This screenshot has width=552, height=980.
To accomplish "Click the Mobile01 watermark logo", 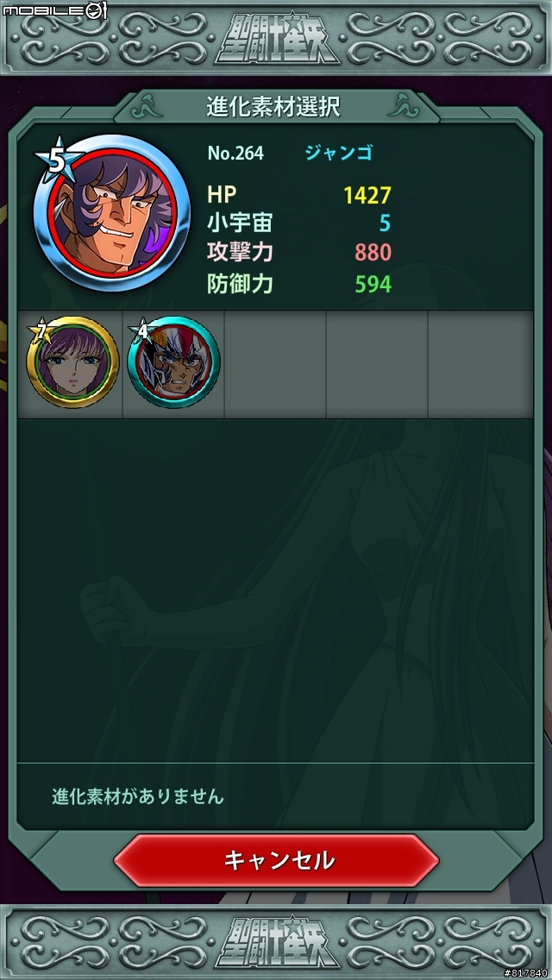I will (x=54, y=10).
